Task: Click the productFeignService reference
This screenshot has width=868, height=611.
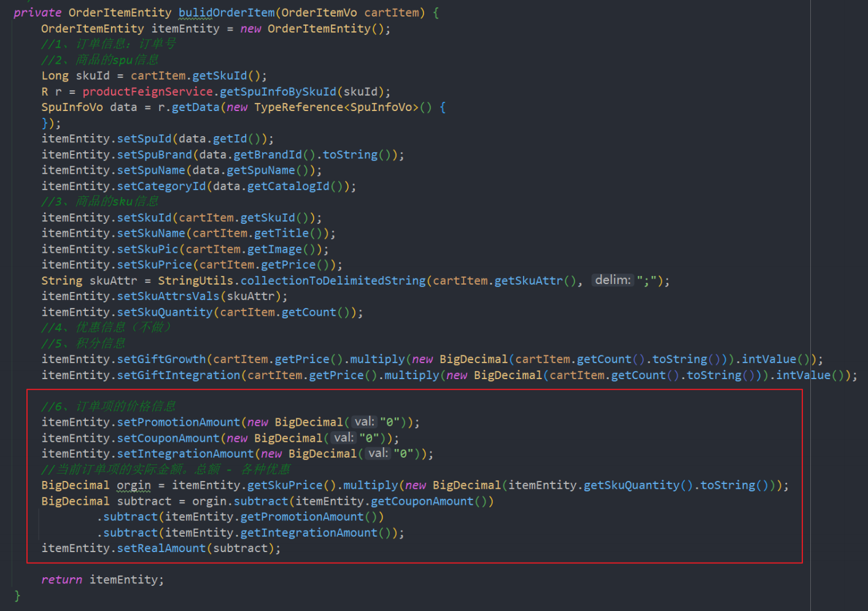Action: pos(147,91)
